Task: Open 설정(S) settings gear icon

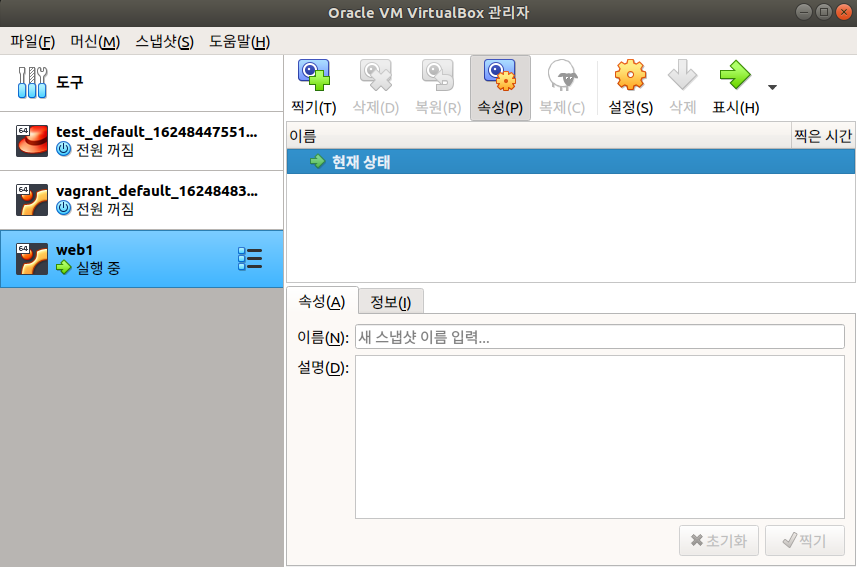Action: point(631,75)
